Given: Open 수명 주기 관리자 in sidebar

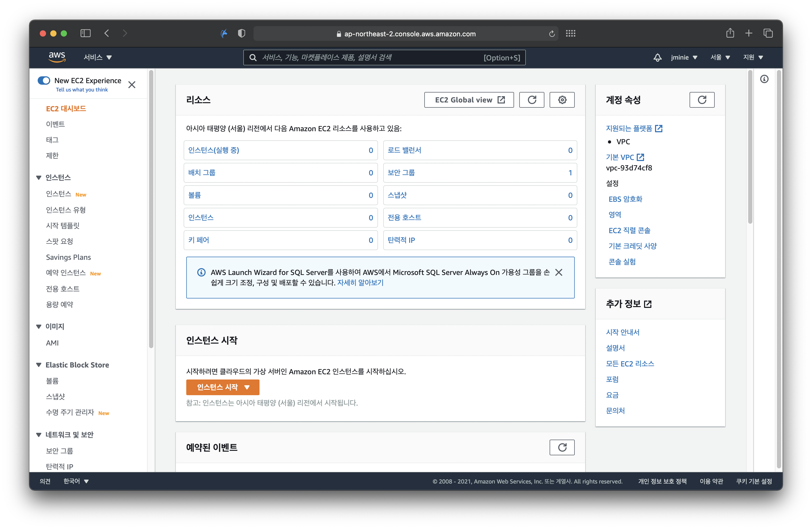Looking at the screenshot, I should [x=70, y=412].
